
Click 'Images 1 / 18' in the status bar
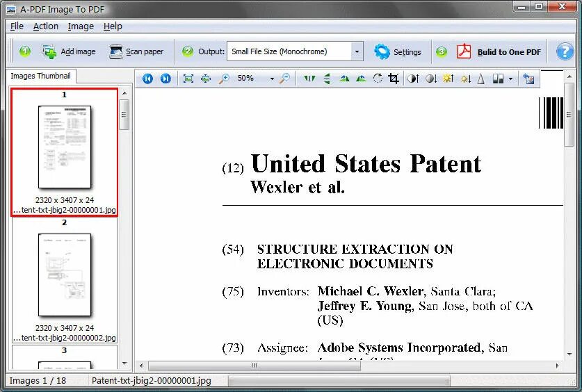point(38,381)
